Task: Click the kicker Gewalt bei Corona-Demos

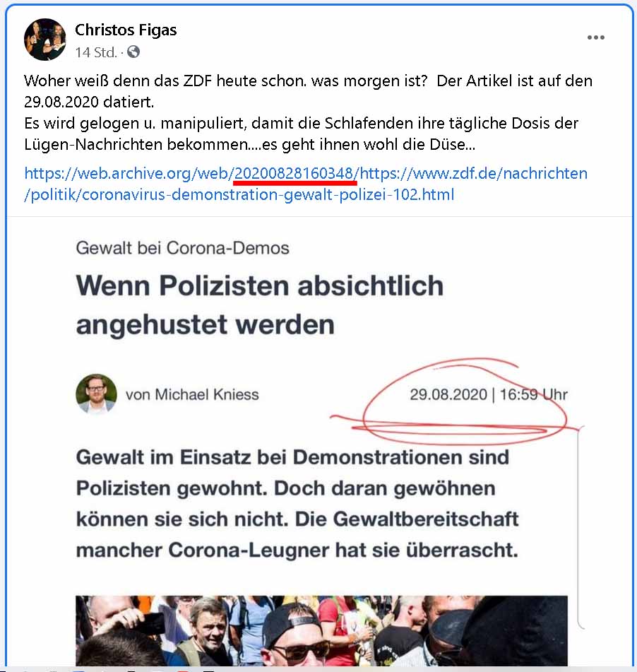Action: 182,248
